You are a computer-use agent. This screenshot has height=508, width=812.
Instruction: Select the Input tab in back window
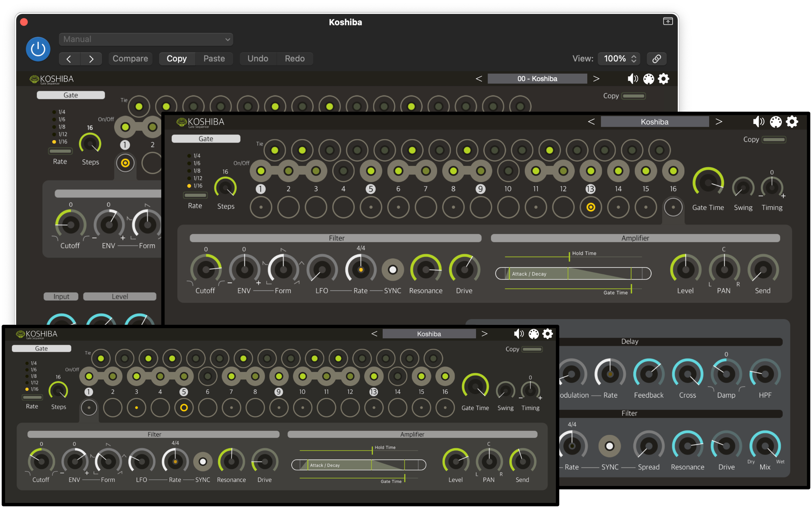61,296
